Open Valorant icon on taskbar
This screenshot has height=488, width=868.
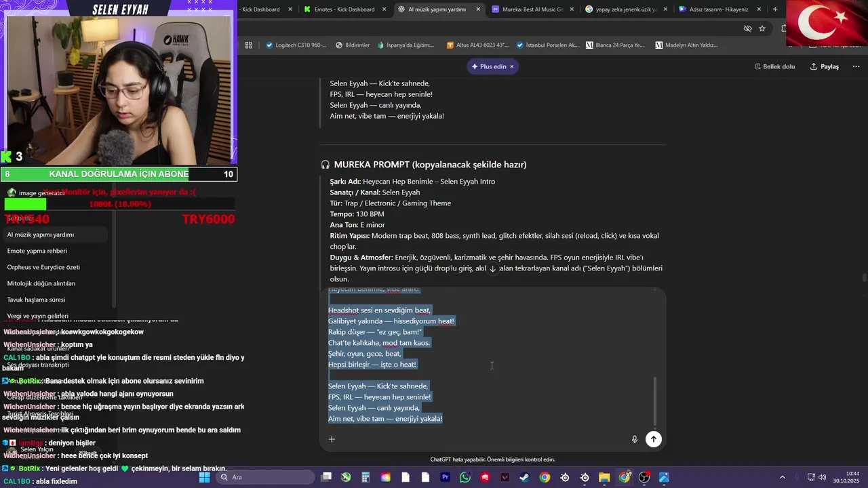point(505,477)
